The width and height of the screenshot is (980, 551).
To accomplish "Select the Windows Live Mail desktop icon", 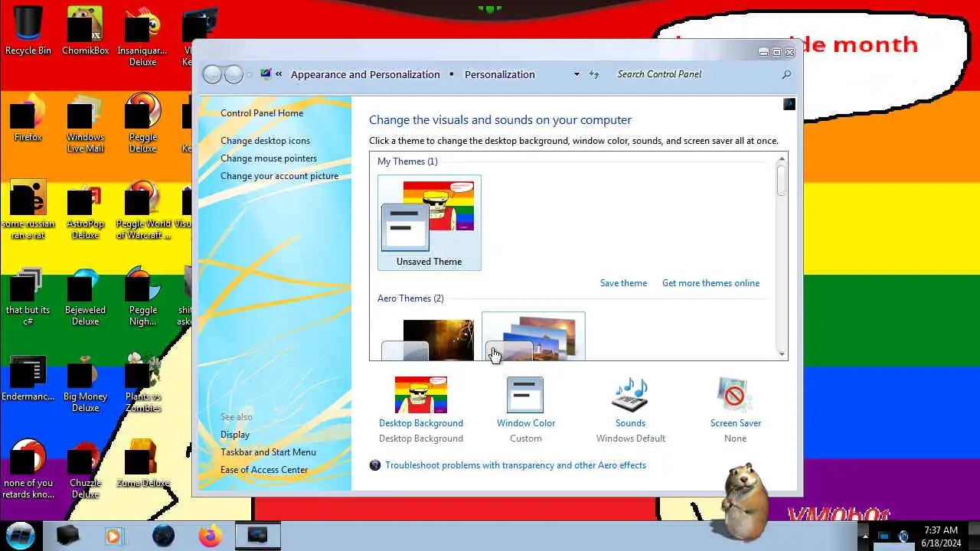I will click(85, 123).
